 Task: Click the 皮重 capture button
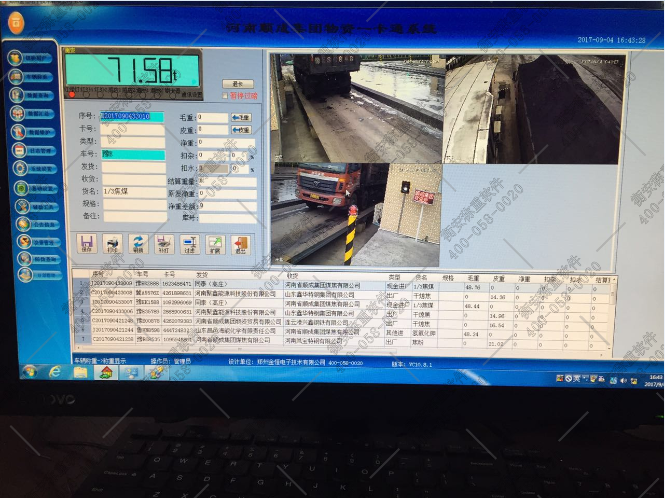tap(241, 130)
